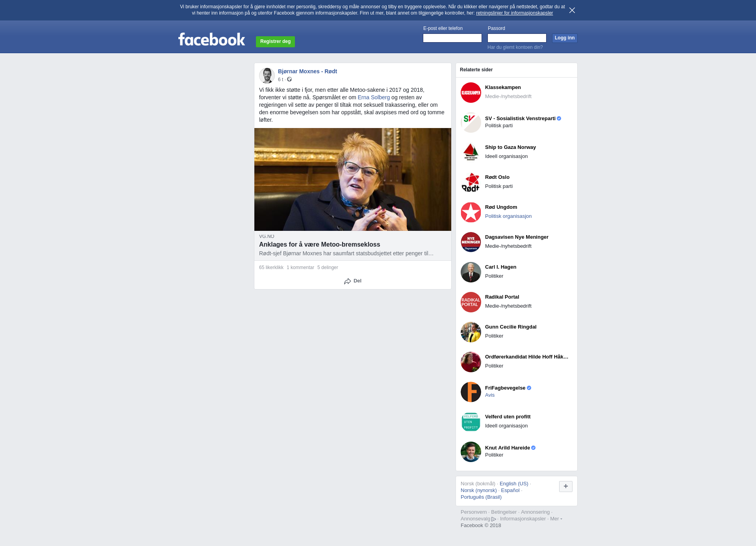Click the Facebook logo
Screen dimensions: 756x546
211,39
